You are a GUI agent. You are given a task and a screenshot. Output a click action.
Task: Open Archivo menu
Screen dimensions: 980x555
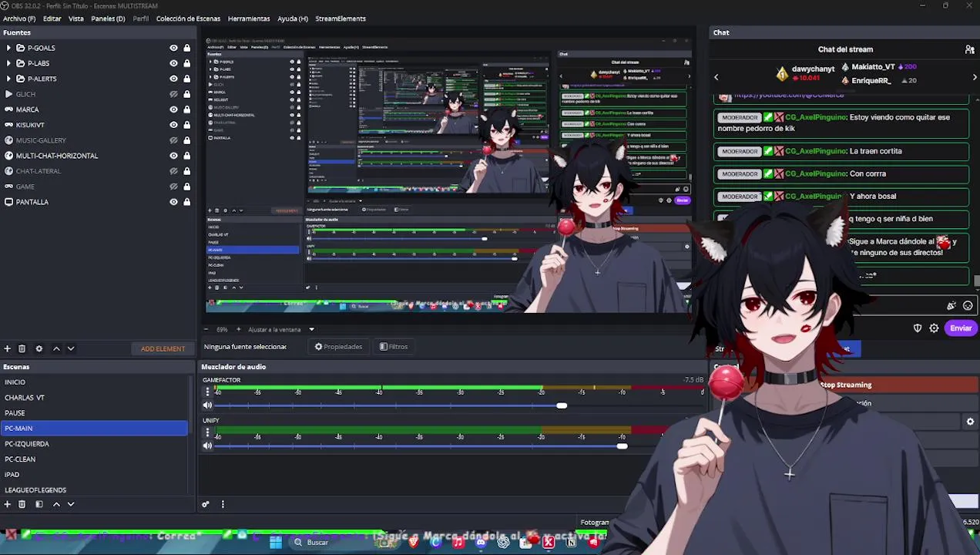coord(19,18)
